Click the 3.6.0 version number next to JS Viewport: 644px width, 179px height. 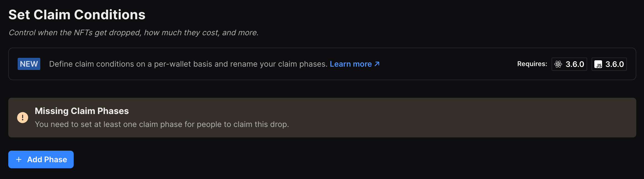point(614,64)
